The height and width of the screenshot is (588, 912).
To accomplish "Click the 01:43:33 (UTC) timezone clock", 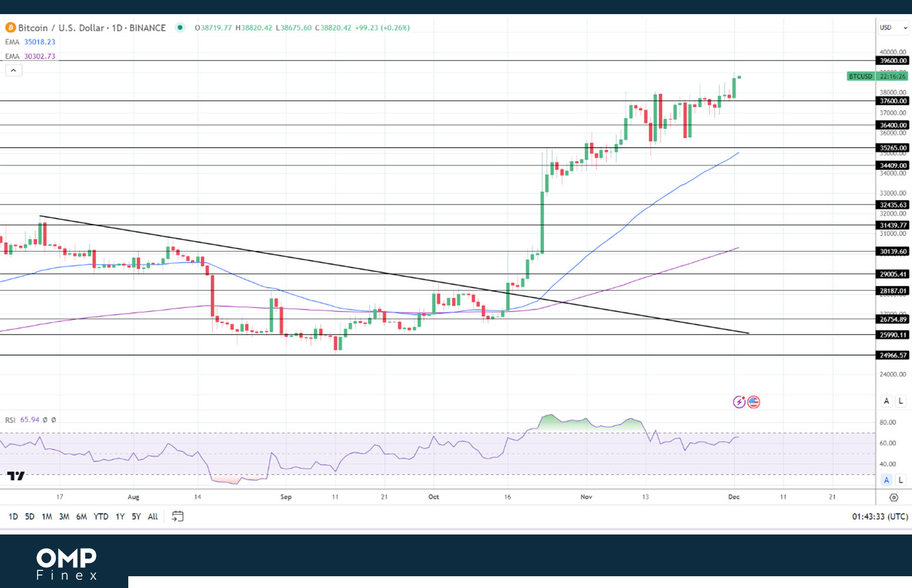I will 880,516.
